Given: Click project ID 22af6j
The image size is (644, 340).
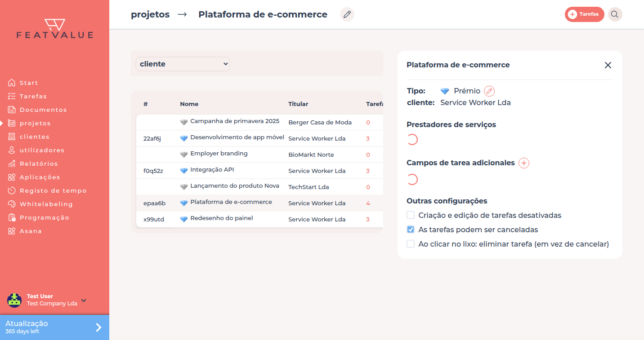Looking at the screenshot, I should (x=152, y=139).
